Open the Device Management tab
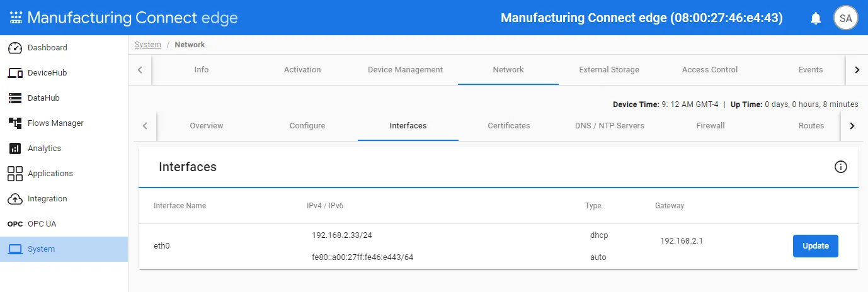 (406, 70)
